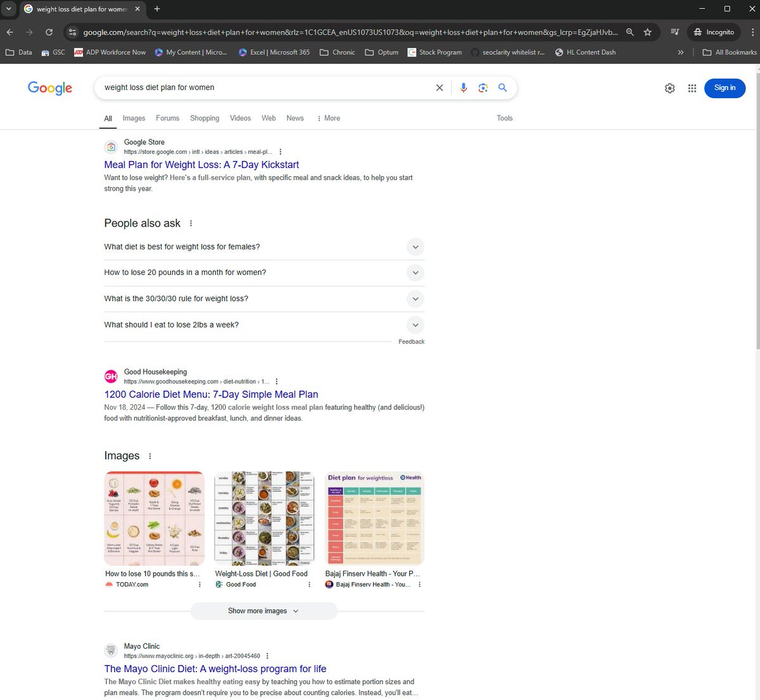This screenshot has width=760, height=700.
Task: Switch to the News tab
Action: click(x=295, y=118)
